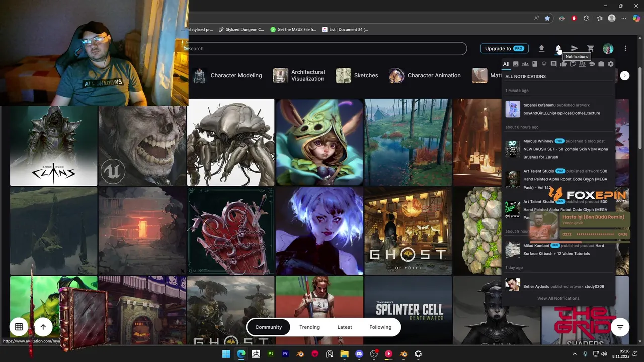Filter notifications by comments speech icon
Screen dimensions: 644x362
pos(553,64)
